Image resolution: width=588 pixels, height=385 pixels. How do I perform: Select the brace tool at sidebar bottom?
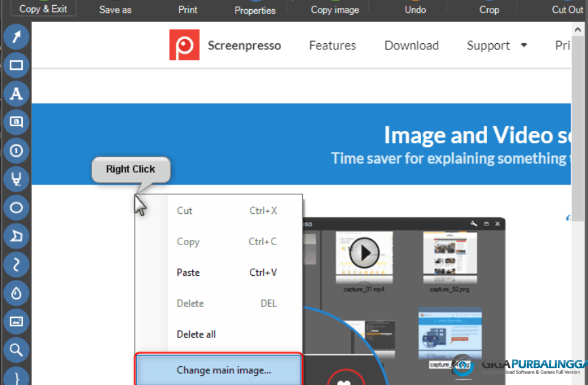[16, 376]
